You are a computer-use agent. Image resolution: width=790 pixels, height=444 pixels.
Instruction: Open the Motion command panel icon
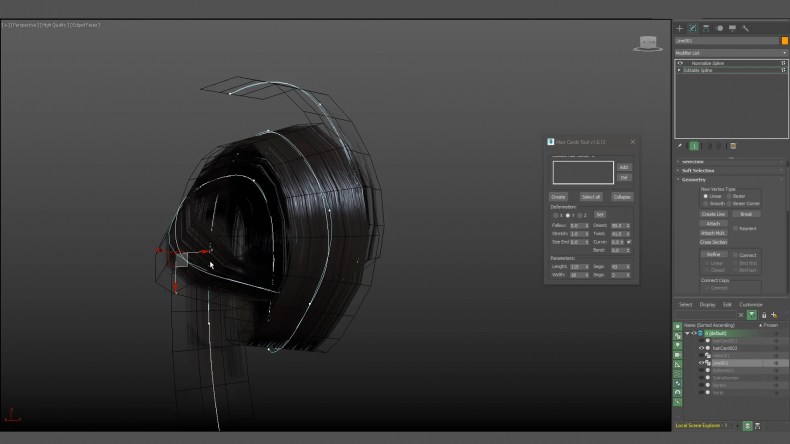tap(719, 28)
